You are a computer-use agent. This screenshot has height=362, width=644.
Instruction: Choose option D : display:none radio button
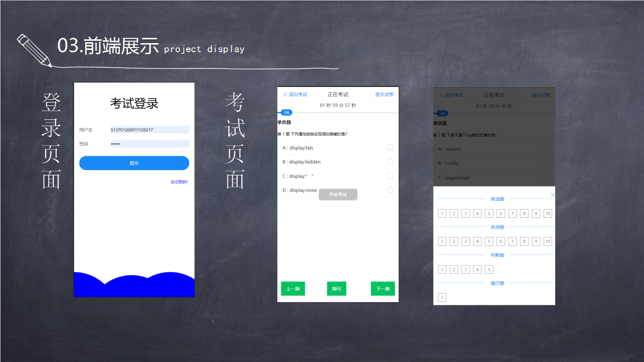[x=390, y=190]
